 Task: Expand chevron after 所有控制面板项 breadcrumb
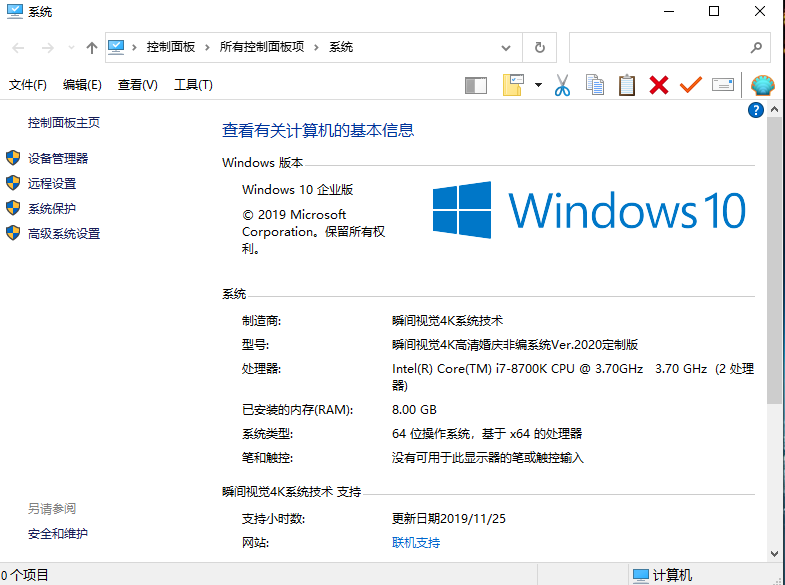[316, 48]
